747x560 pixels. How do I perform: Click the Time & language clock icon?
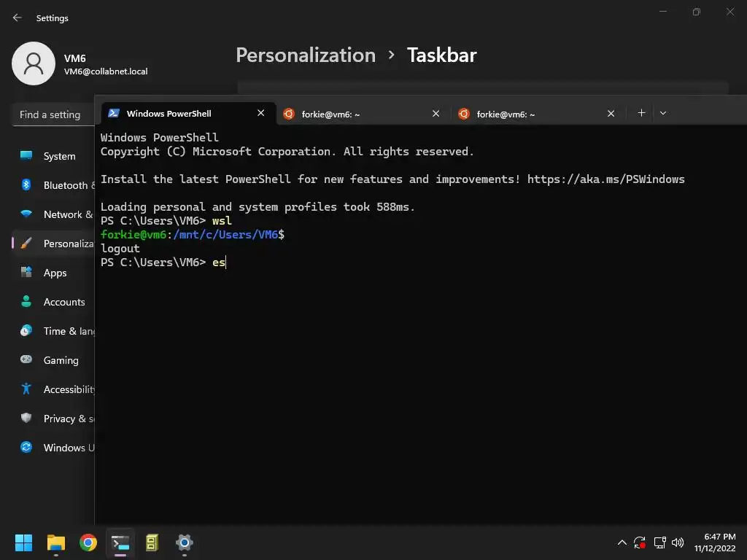pos(26,330)
